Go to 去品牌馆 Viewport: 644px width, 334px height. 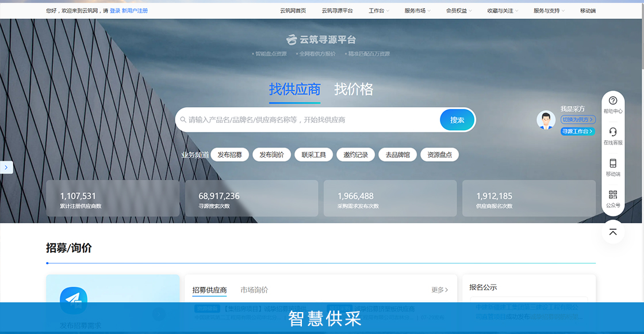click(397, 155)
